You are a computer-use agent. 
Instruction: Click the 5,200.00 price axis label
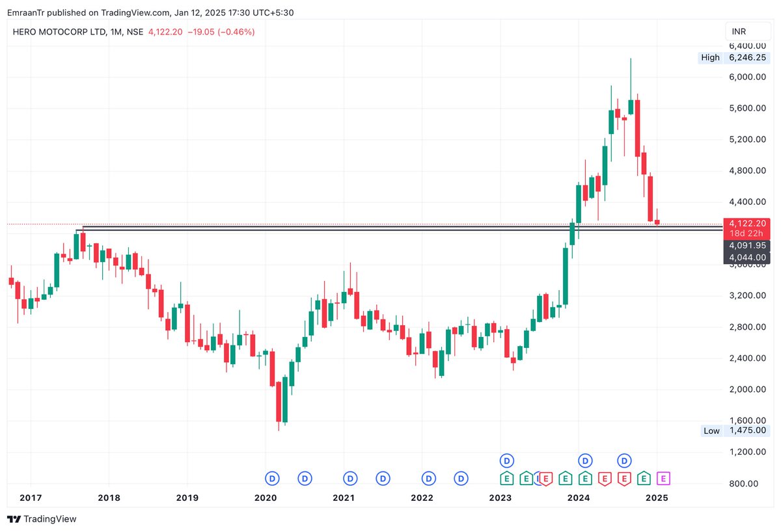coord(748,139)
